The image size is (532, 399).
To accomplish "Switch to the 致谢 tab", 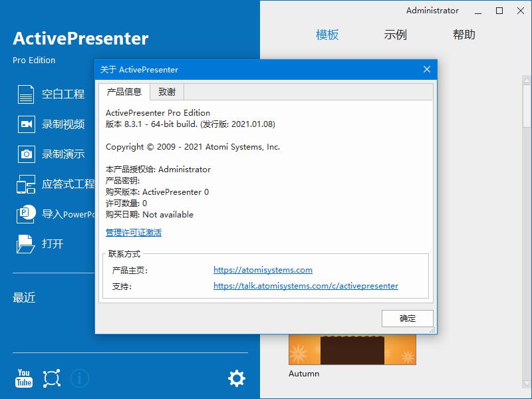I will coord(167,92).
